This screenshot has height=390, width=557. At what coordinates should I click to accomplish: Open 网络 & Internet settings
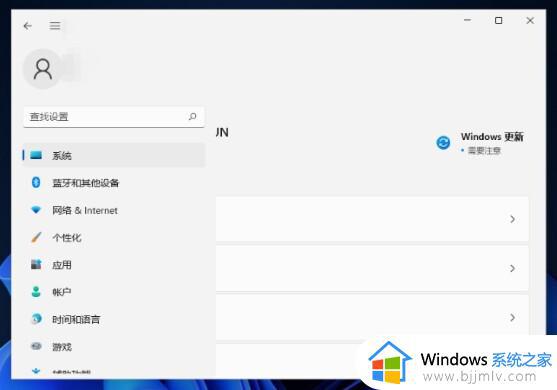114,210
